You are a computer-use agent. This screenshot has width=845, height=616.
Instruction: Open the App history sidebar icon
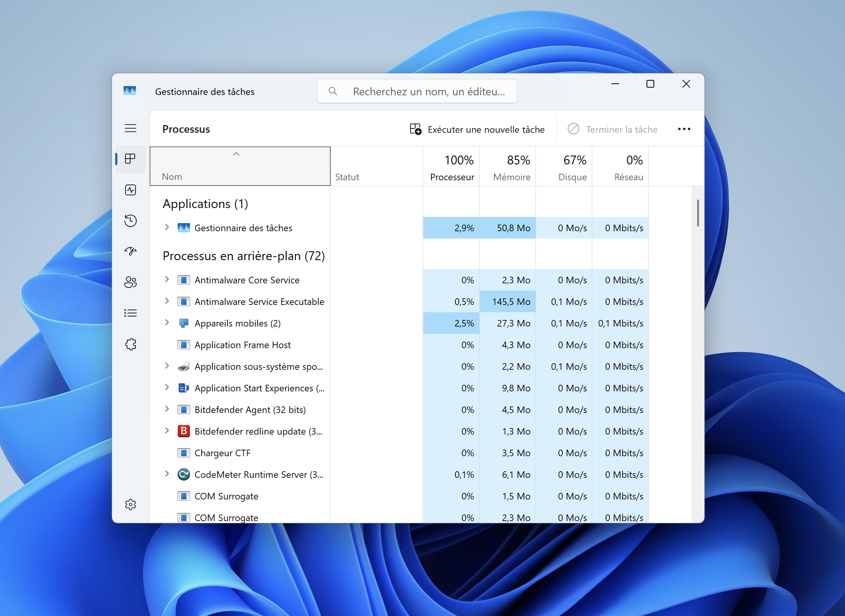pos(131,221)
